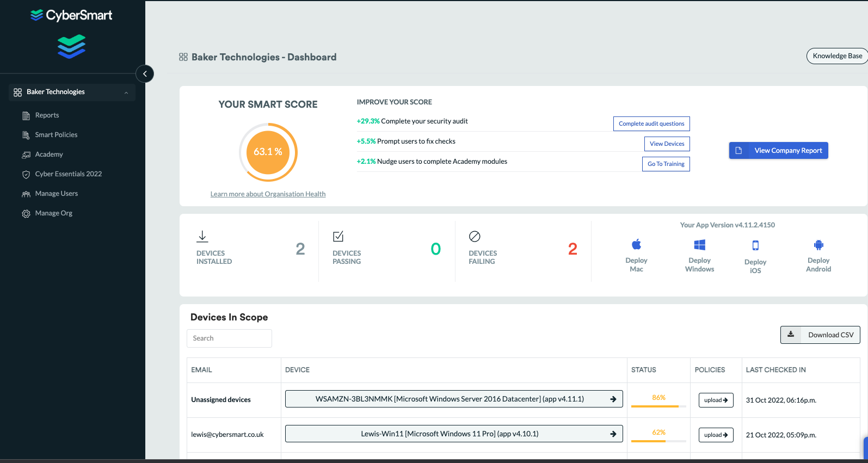Open Manage Org in the sidebar

pos(53,213)
